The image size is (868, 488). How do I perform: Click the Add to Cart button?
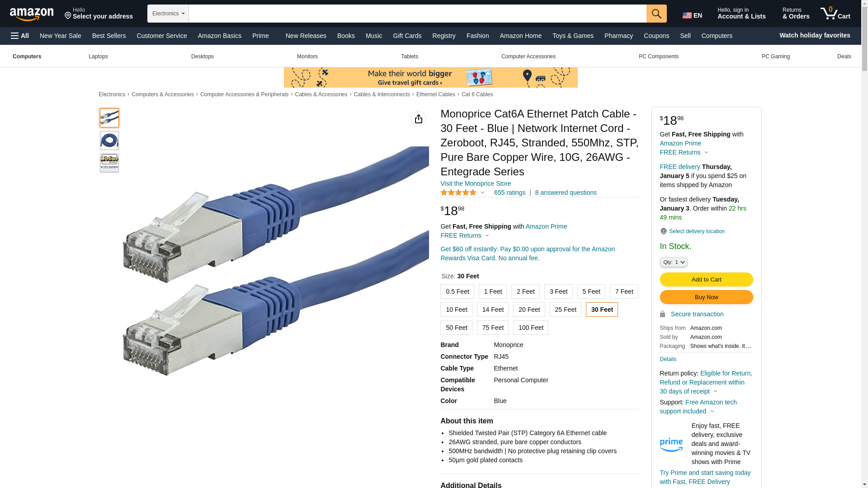(706, 279)
